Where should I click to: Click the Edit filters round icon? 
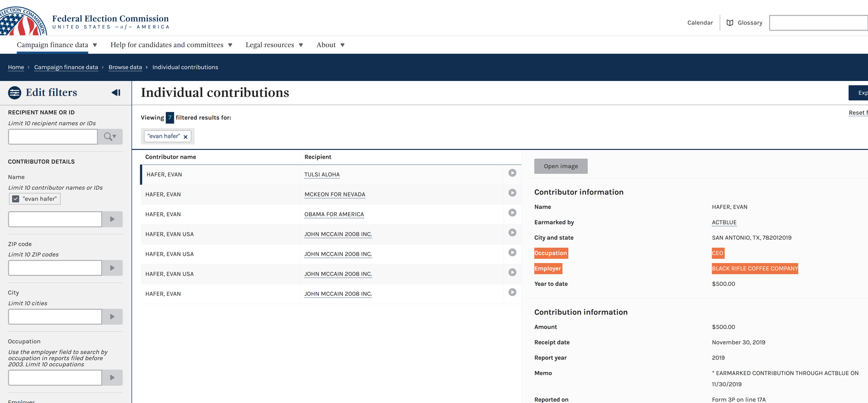15,92
